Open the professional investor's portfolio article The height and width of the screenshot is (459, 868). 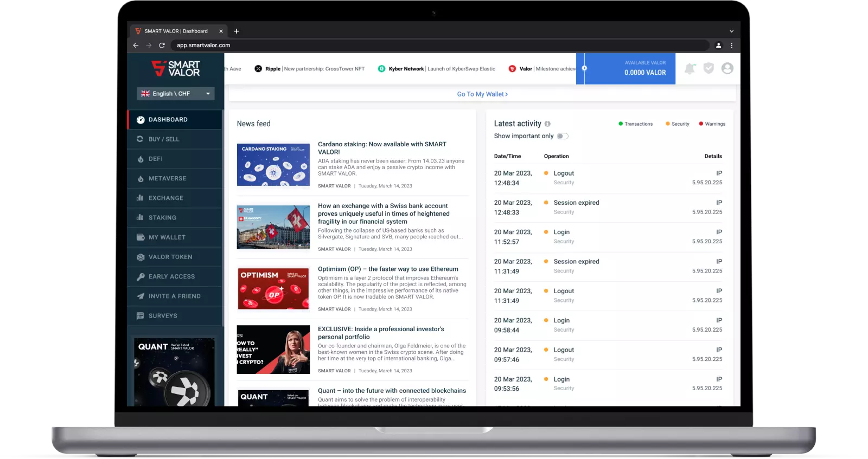(381, 333)
